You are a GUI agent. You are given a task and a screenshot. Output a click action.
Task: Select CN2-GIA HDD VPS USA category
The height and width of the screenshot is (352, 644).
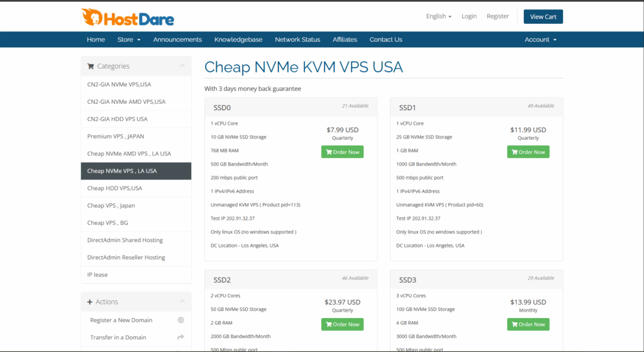point(136,119)
